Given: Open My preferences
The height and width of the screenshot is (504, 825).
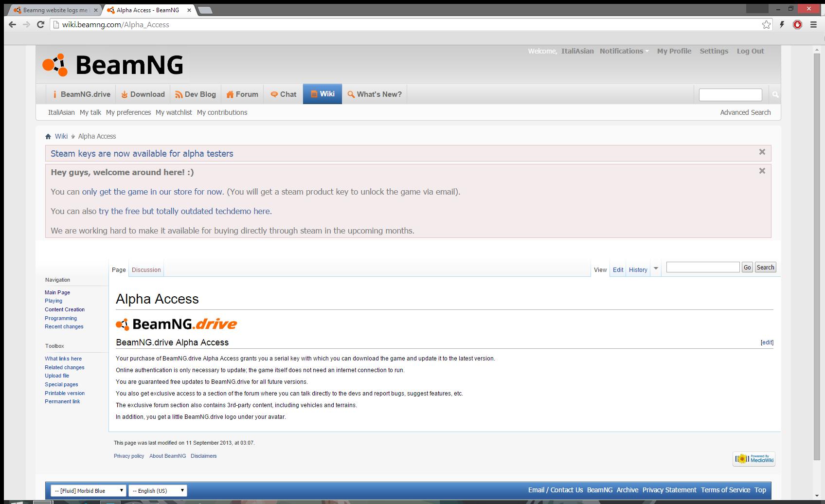Looking at the screenshot, I should (x=128, y=112).
